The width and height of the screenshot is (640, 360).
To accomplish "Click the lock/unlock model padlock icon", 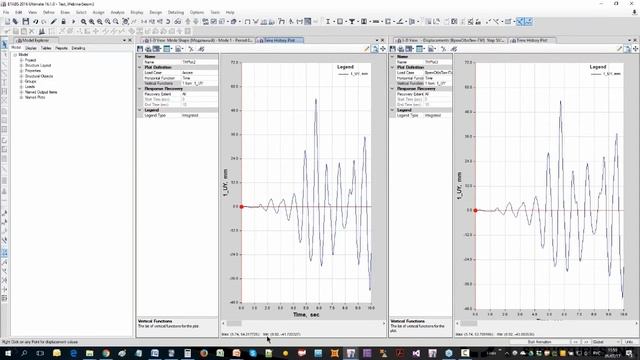I will pyautogui.click(x=63, y=21).
